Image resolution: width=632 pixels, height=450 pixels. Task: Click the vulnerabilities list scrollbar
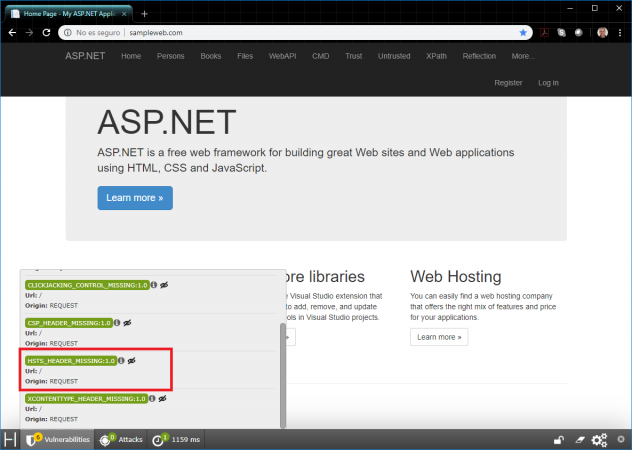pos(283,375)
